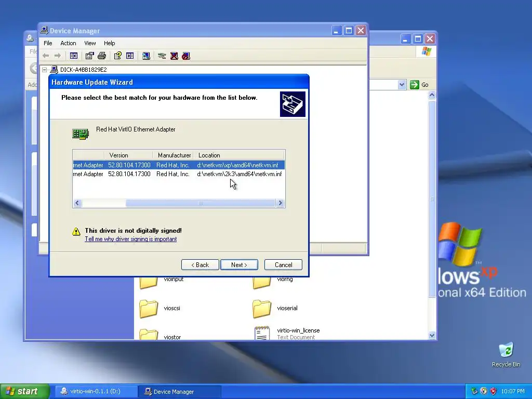
Task: Click the down scroll arrow in Explorer window
Action: point(432,335)
